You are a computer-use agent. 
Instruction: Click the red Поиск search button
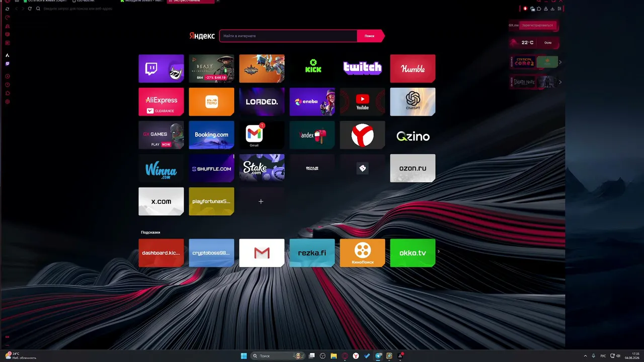click(370, 36)
